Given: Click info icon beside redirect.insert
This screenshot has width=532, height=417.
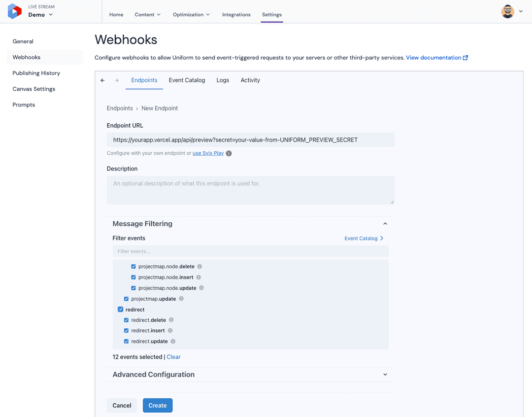Looking at the screenshot, I should point(170,331).
